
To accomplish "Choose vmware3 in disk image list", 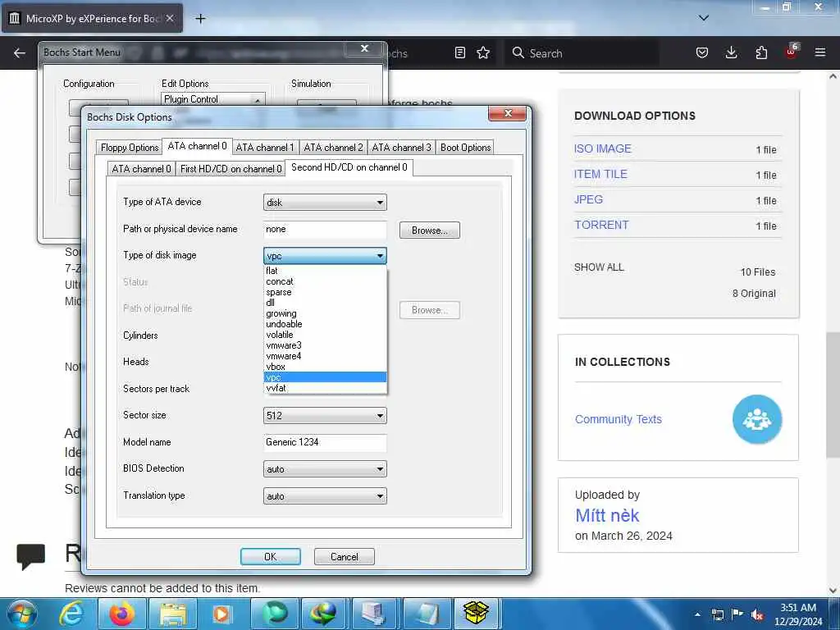I will (325, 345).
